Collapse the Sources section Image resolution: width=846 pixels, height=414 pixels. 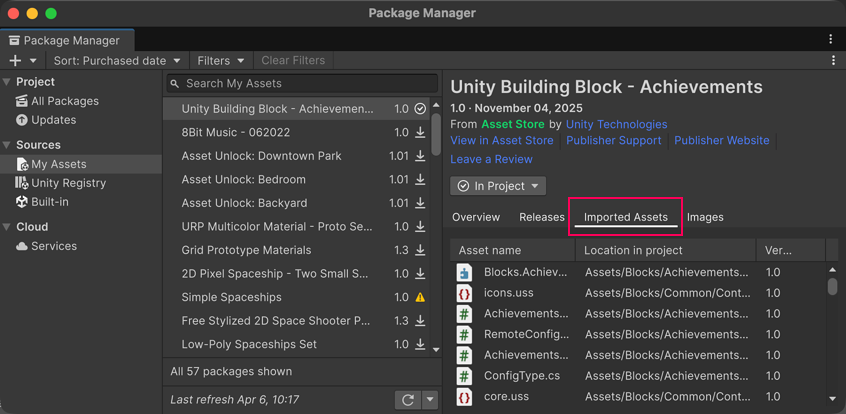point(6,145)
